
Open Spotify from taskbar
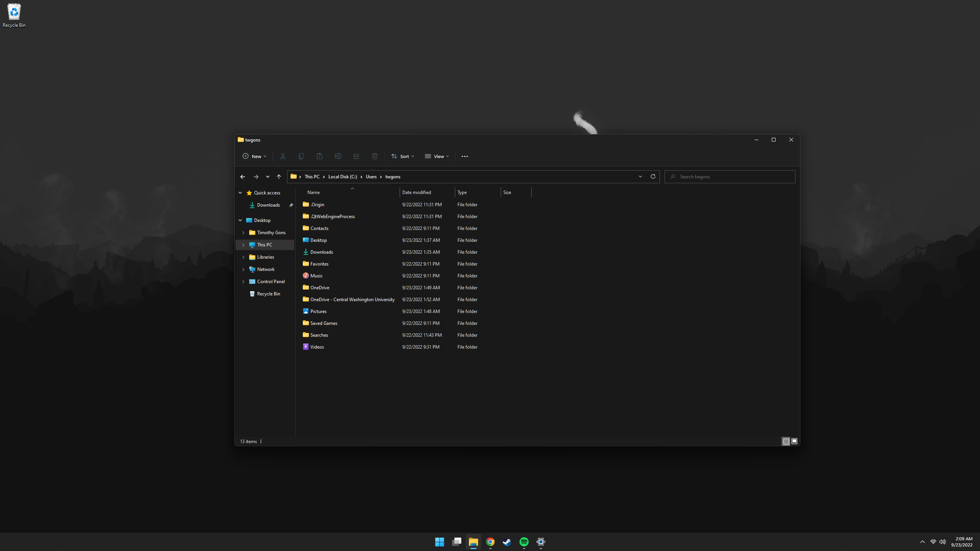[x=524, y=542]
